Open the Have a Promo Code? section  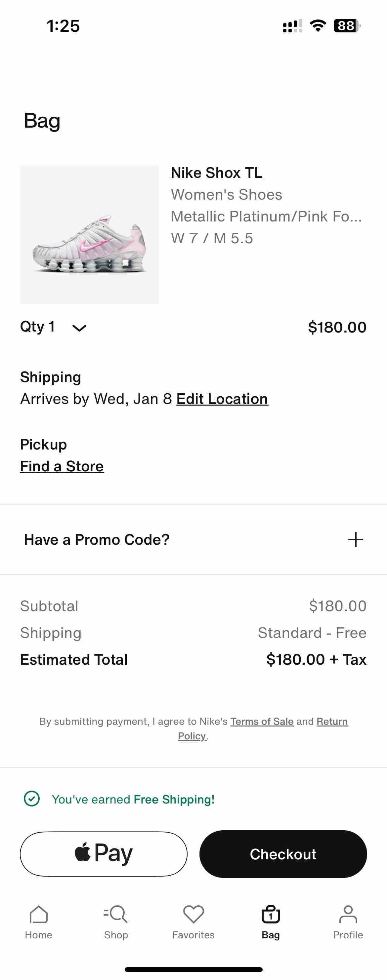tap(193, 539)
